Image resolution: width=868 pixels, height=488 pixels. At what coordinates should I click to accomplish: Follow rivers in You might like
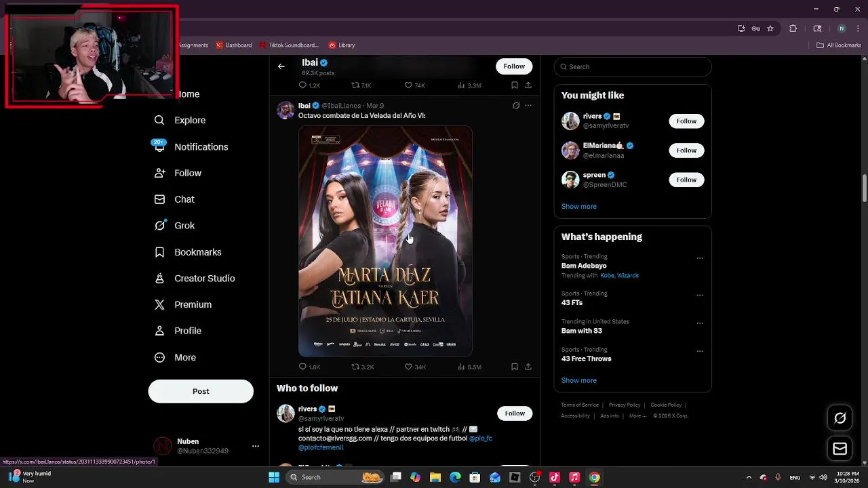(686, 121)
